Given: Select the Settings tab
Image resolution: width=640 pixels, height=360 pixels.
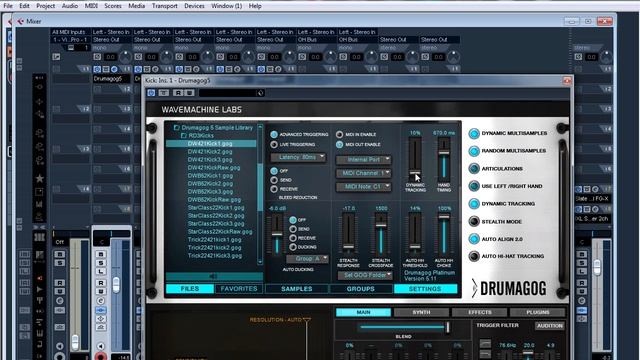Looking at the screenshot, I should pos(425,289).
